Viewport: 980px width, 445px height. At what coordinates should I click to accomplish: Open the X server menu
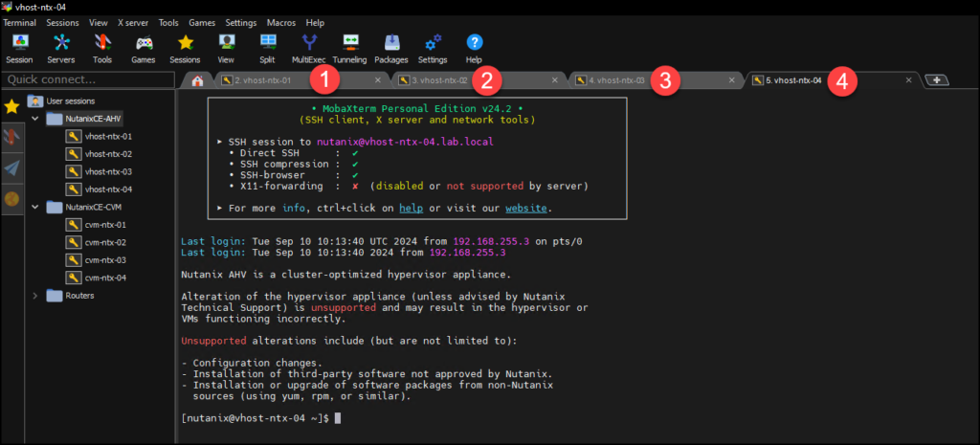coord(133,23)
